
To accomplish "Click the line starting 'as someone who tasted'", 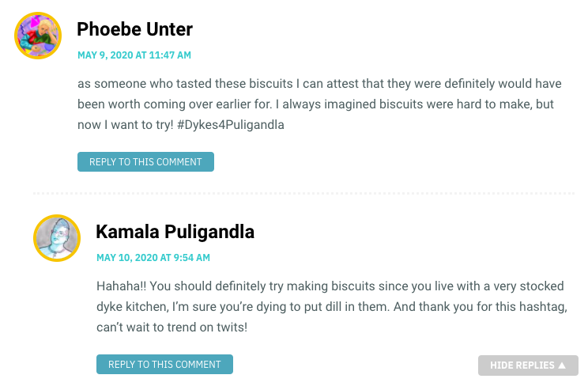I will point(319,83).
